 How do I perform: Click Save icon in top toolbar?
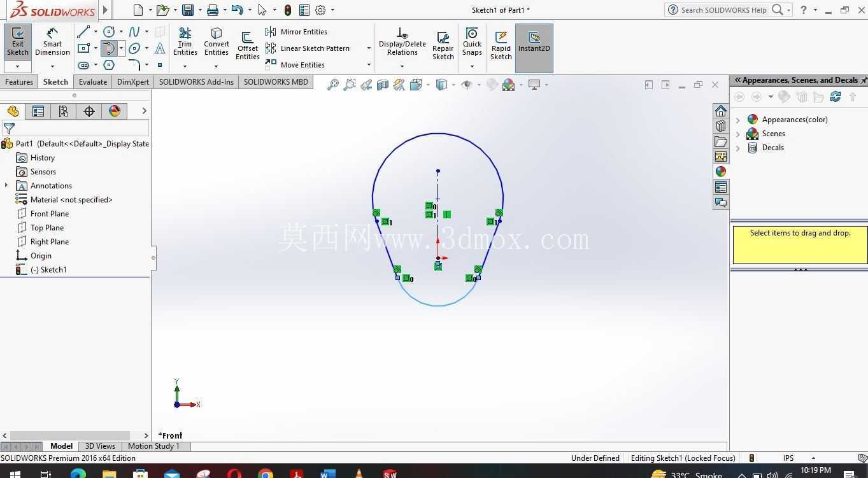(x=188, y=10)
